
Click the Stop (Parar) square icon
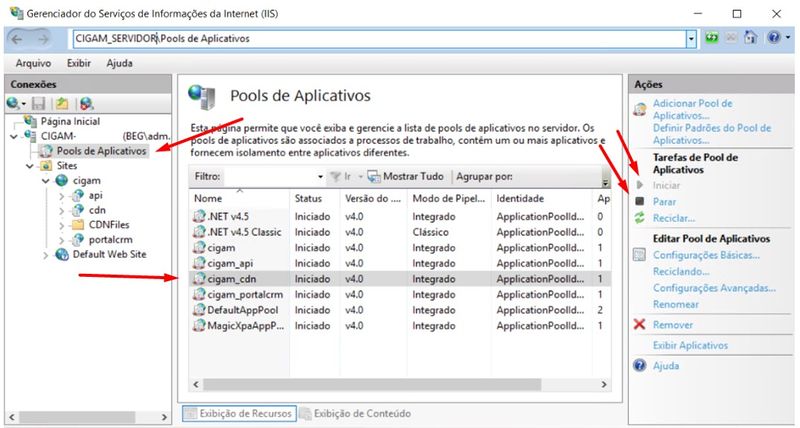coord(640,202)
